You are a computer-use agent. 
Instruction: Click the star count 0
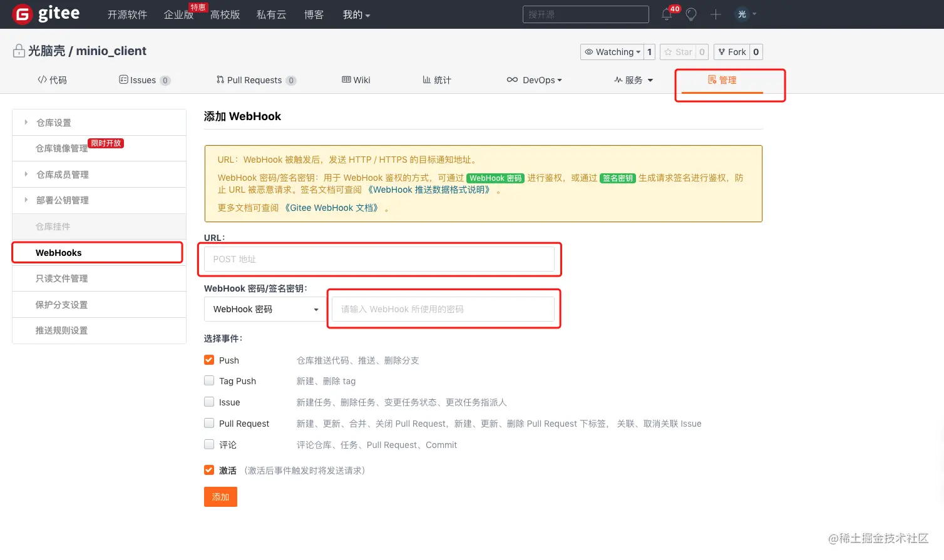[x=702, y=52]
